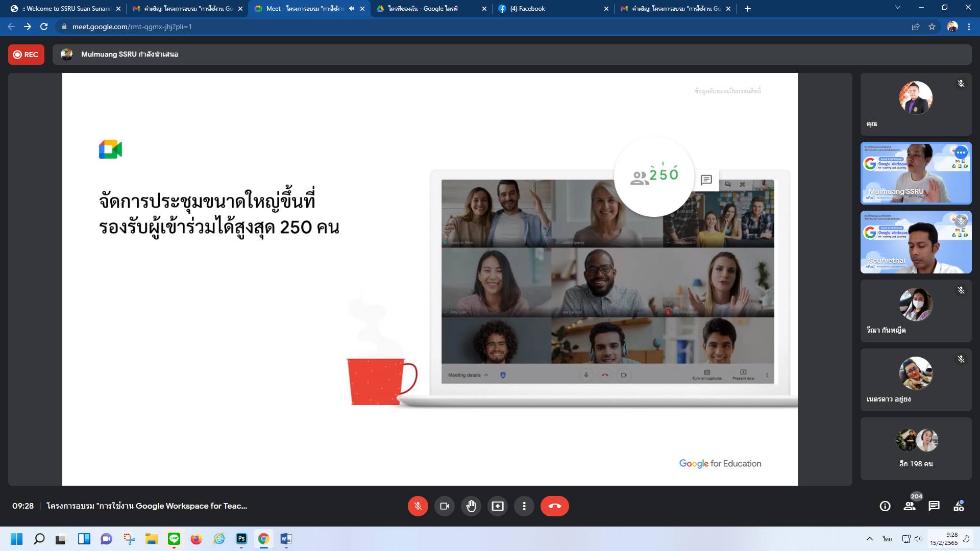This screenshot has width=980, height=551.
Task: Open more options three-dot menu
Action: (524, 506)
